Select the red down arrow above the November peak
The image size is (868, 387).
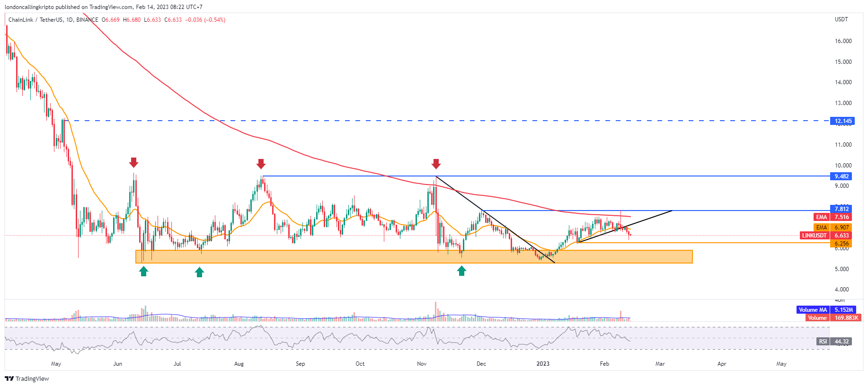click(436, 164)
